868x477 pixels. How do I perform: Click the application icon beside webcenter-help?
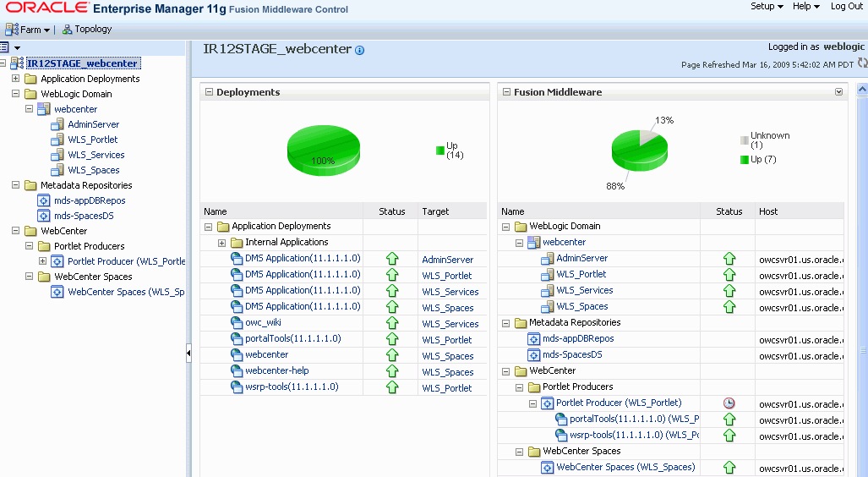[x=237, y=370]
